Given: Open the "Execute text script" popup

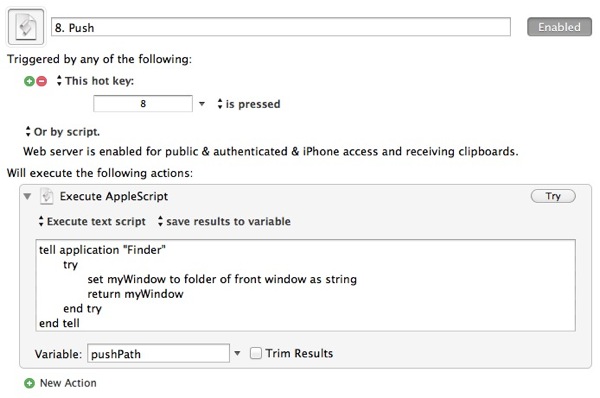Looking at the screenshot, I should click(92, 221).
